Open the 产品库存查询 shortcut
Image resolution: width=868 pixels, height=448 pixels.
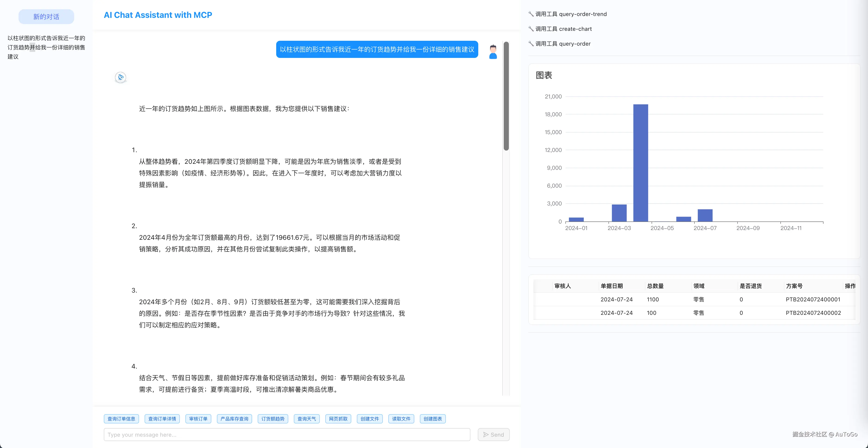[234, 419]
